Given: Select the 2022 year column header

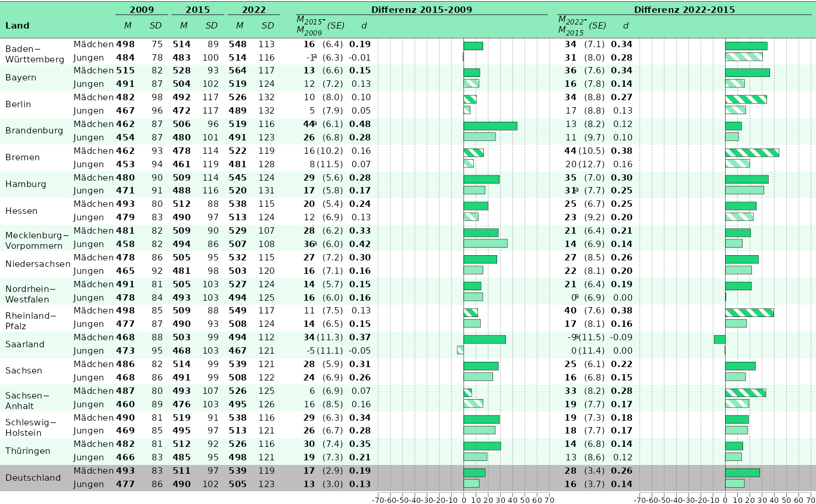Looking at the screenshot, I should pos(254,10).
